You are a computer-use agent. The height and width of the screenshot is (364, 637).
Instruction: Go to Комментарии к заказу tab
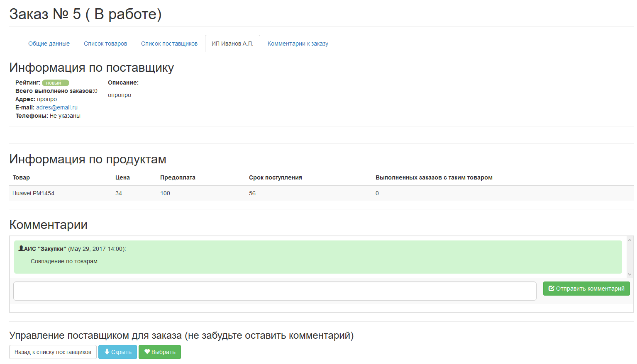[x=298, y=44]
